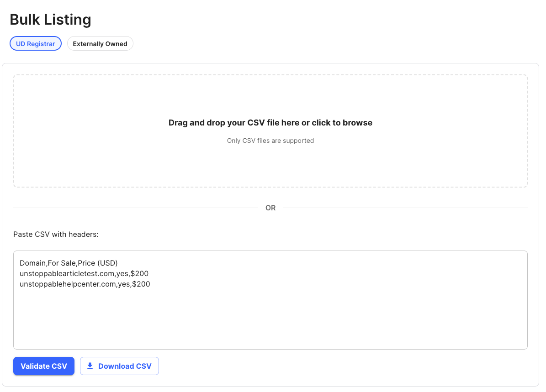Viewport: 546px width, 392px height.
Task: Click 'Only CSV files are supported' note
Action: [270, 141]
